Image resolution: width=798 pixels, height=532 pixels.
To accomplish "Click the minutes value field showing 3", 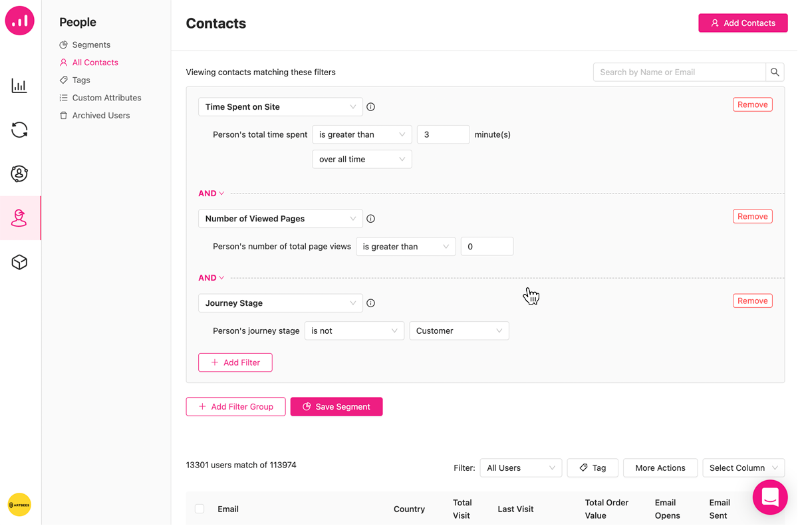I will pos(444,134).
